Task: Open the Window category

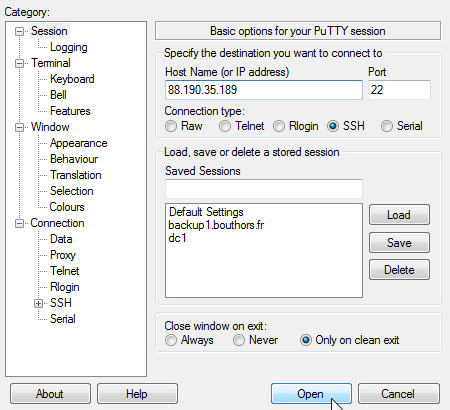Action: (x=50, y=127)
